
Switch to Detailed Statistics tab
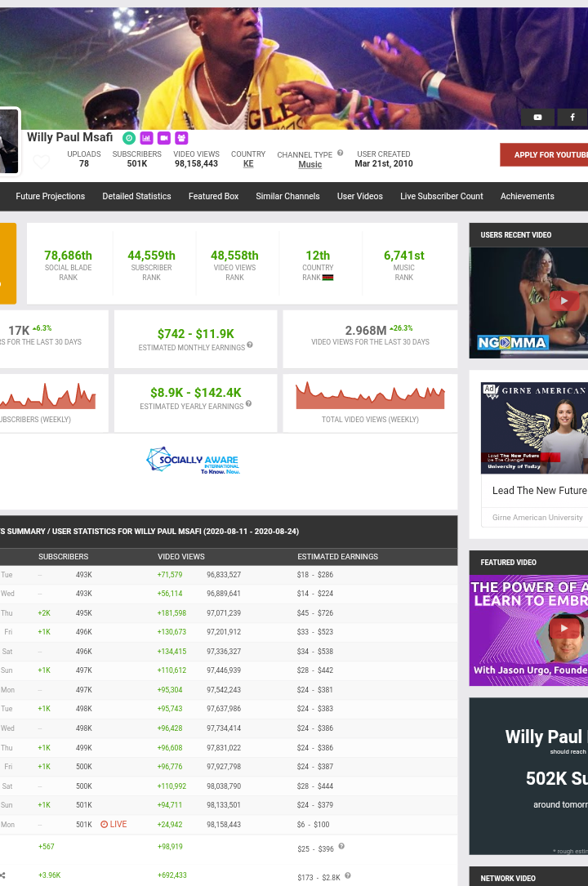[136, 197]
